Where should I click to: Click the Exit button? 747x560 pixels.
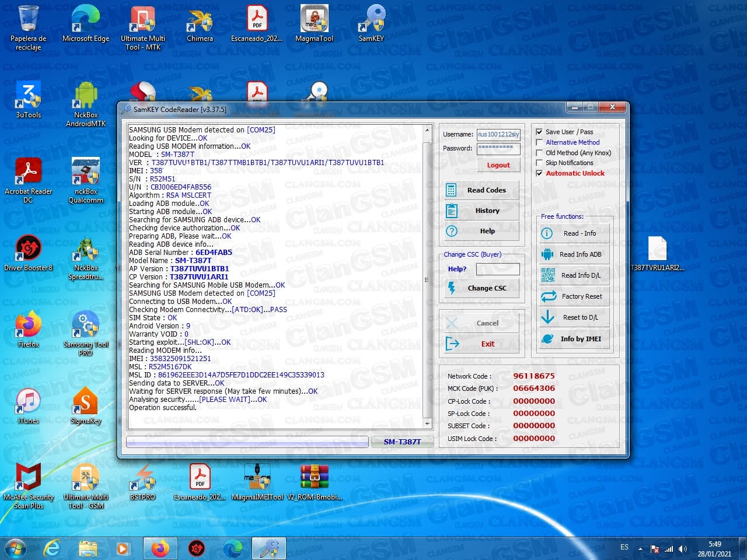coord(482,344)
